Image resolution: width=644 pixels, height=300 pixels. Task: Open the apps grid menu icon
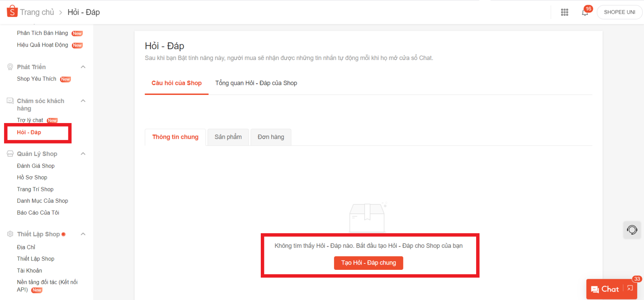point(564,12)
